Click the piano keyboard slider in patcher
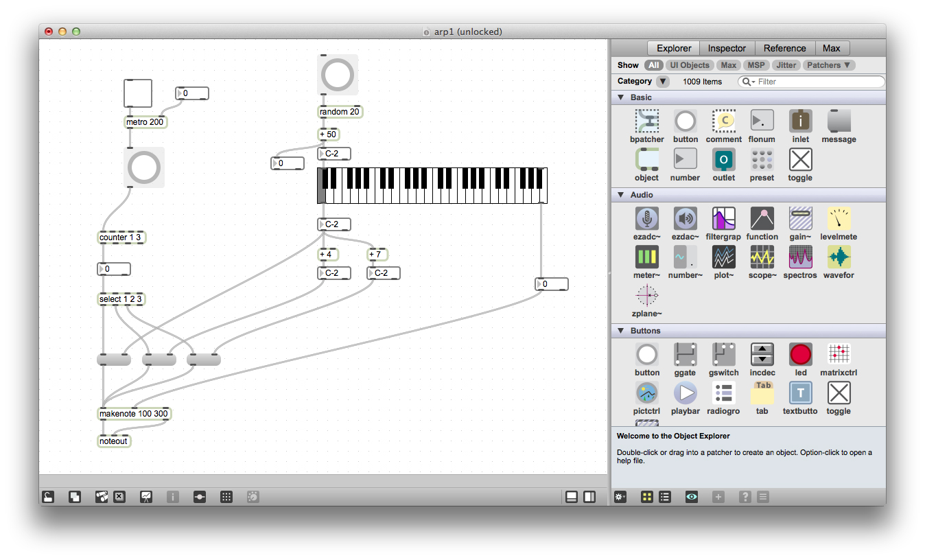This screenshot has height=560, width=925. pos(432,185)
